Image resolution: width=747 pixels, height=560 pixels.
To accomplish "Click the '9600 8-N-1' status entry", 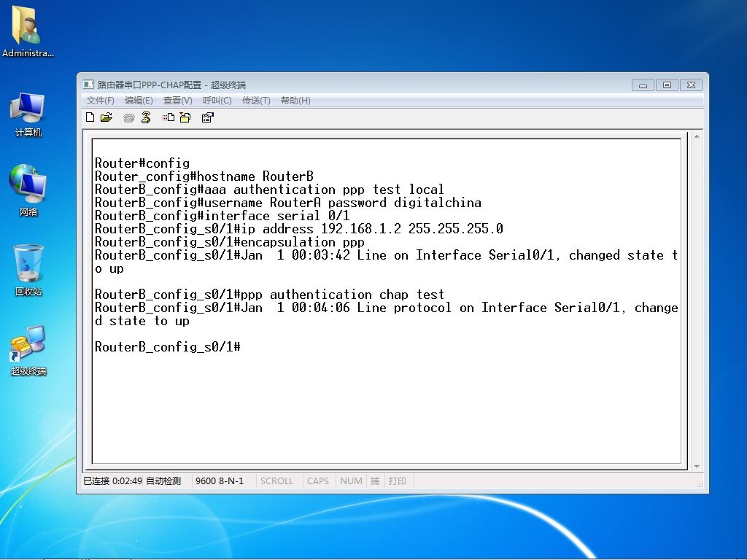I will (219, 481).
